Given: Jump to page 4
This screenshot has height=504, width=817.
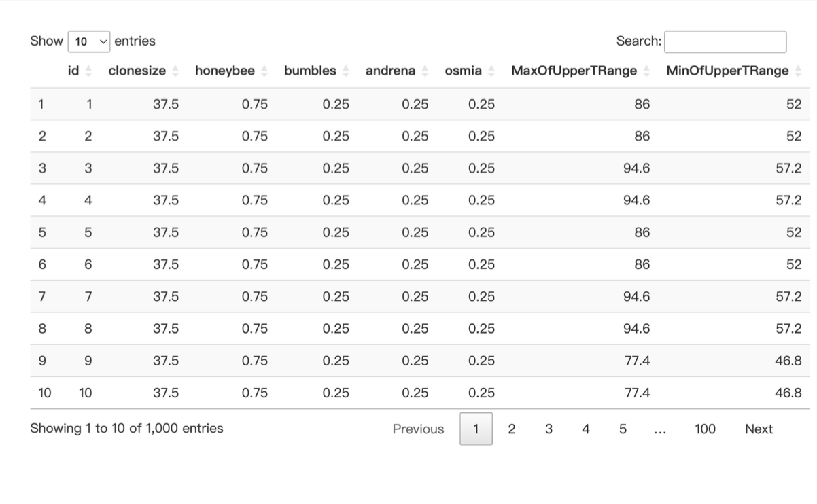Looking at the screenshot, I should click(x=585, y=429).
